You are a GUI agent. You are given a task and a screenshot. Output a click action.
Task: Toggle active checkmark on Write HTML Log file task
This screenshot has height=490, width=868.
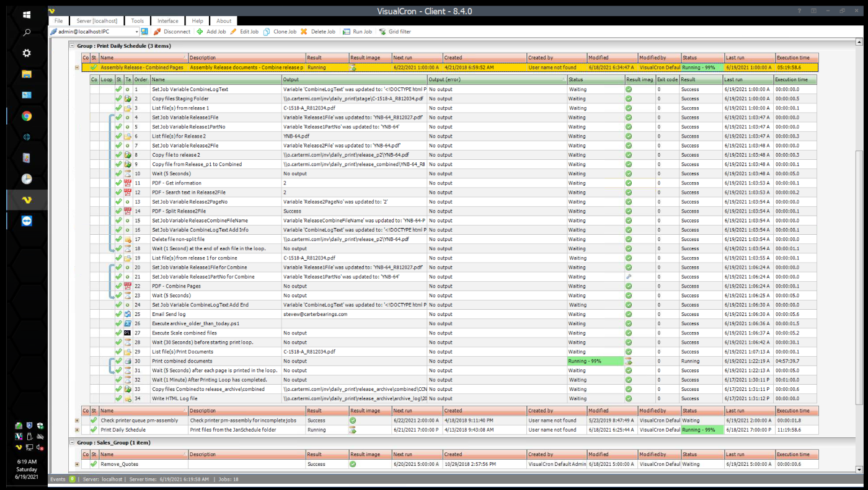118,399
